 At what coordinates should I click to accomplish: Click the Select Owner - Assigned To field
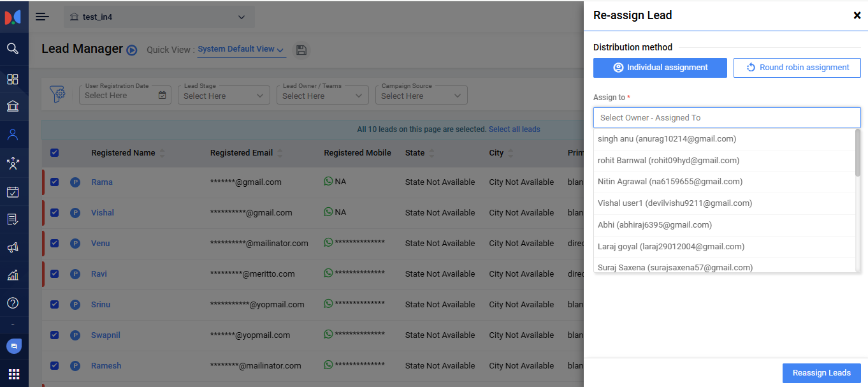coord(727,118)
